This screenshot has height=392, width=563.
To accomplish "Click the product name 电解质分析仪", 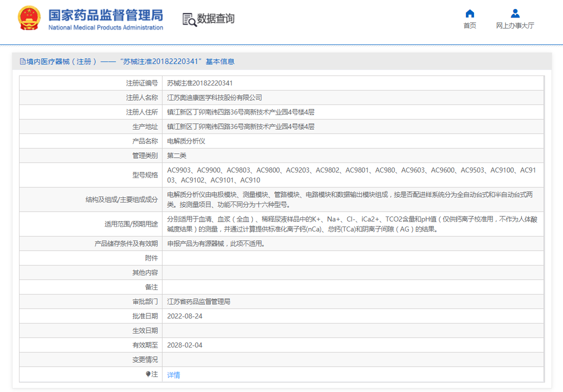I will pyautogui.click(x=186, y=141).
